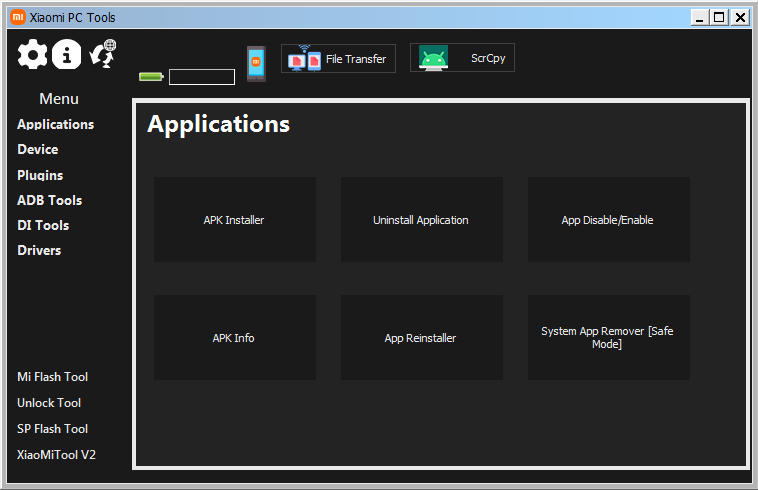Open the APK Info tile
758x490 pixels.
click(x=235, y=337)
